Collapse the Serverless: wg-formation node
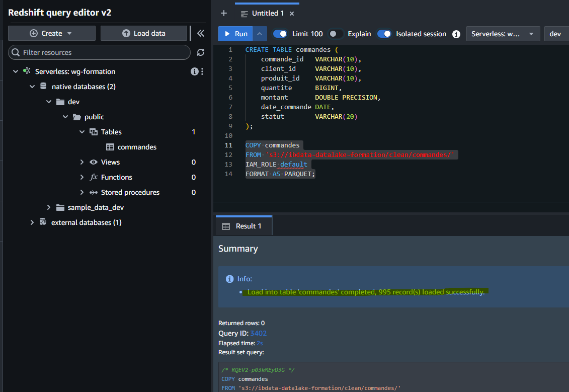The image size is (569, 392). (x=16, y=71)
